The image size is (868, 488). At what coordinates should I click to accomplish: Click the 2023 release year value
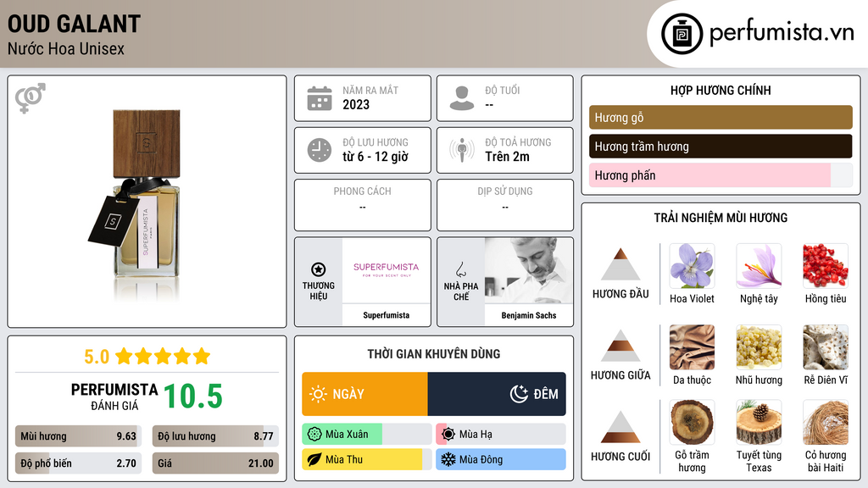(356, 104)
